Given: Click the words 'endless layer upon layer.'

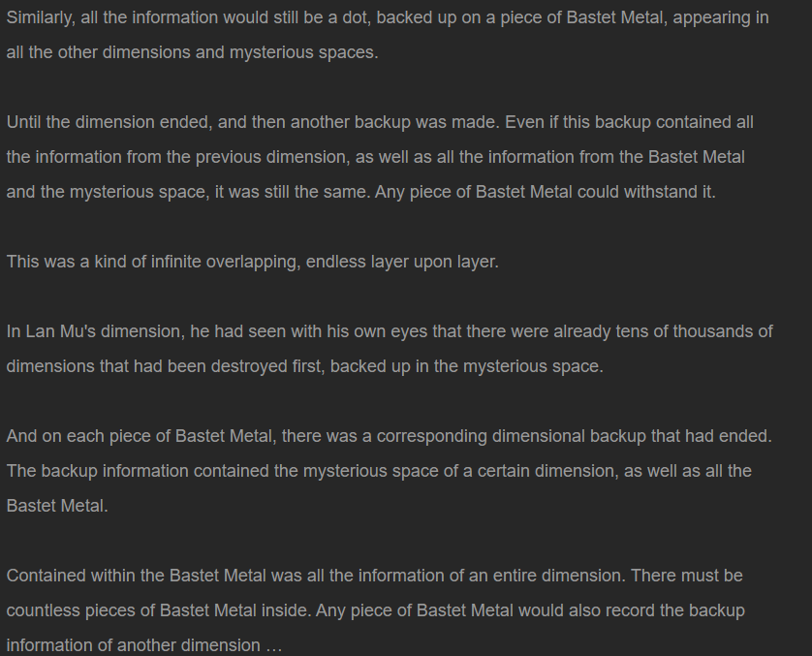Looking at the screenshot, I should pos(402,262).
